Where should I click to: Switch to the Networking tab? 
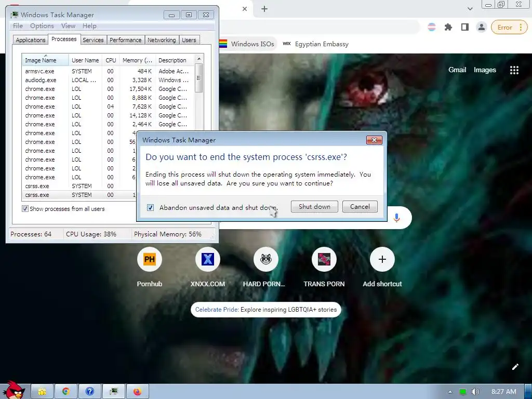click(x=162, y=40)
